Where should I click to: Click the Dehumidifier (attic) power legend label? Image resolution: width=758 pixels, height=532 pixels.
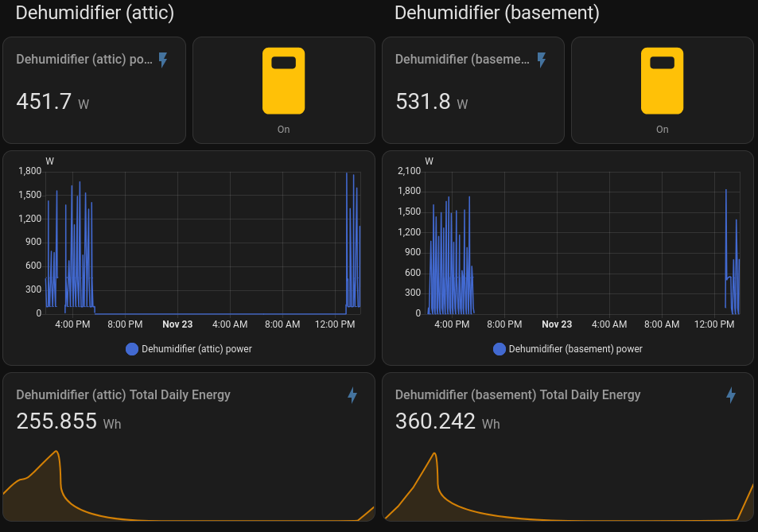[198, 348]
